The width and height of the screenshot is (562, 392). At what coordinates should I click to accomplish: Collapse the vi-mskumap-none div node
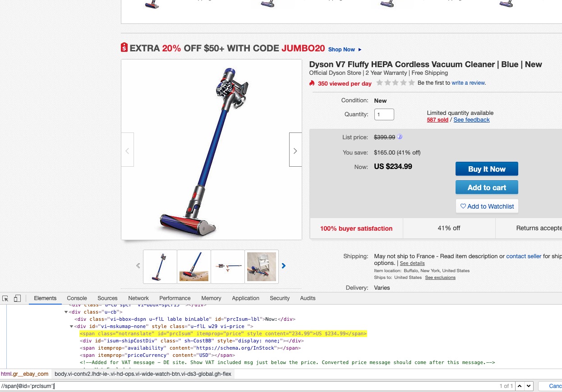point(72,326)
